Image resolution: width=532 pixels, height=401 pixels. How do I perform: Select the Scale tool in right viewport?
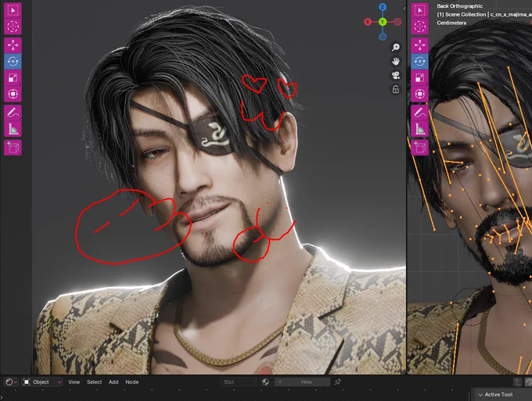(x=419, y=78)
